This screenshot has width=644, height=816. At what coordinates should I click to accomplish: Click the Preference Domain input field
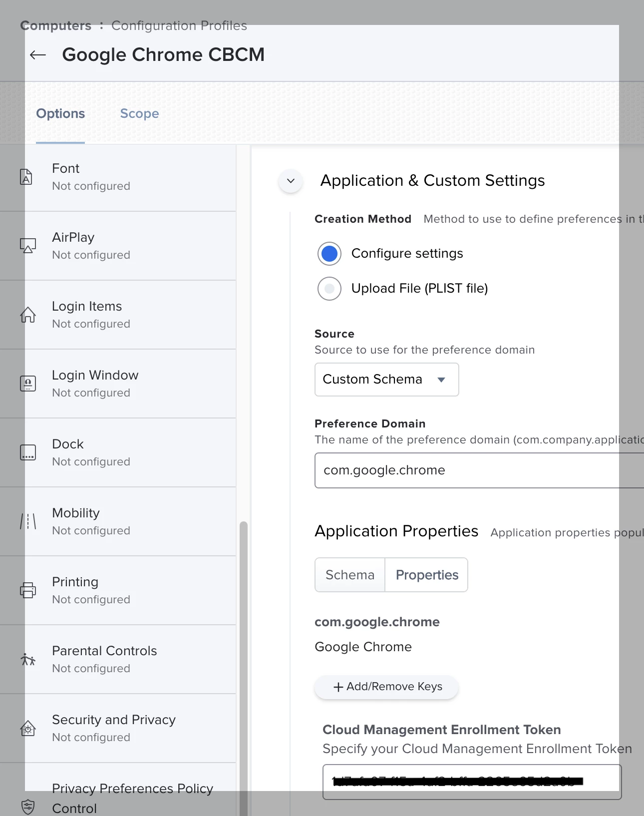click(x=479, y=470)
